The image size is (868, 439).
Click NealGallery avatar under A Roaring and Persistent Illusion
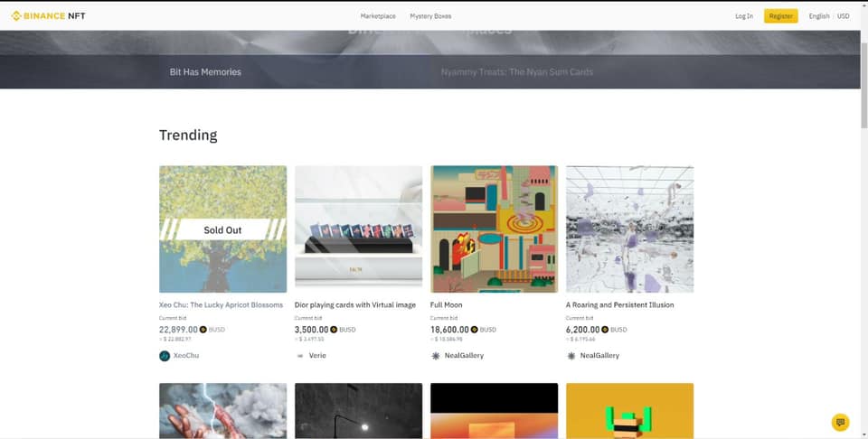(571, 356)
